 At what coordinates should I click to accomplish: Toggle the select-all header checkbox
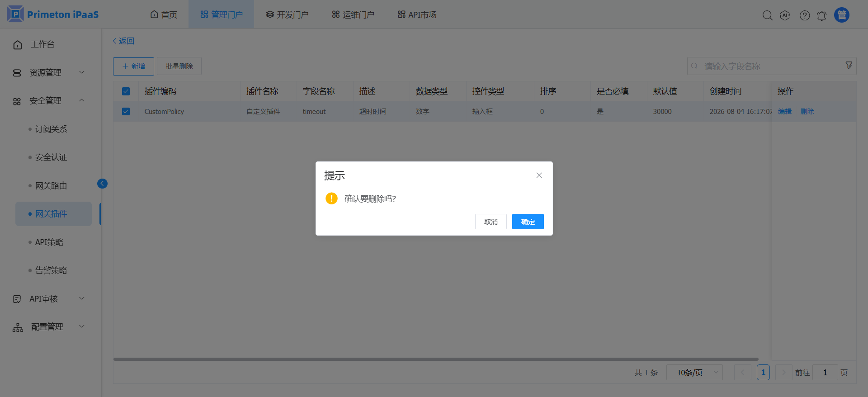(126, 91)
